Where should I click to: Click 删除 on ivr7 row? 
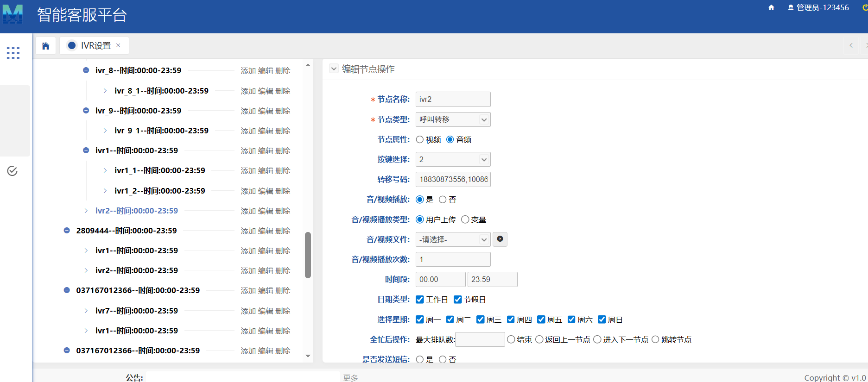283,311
